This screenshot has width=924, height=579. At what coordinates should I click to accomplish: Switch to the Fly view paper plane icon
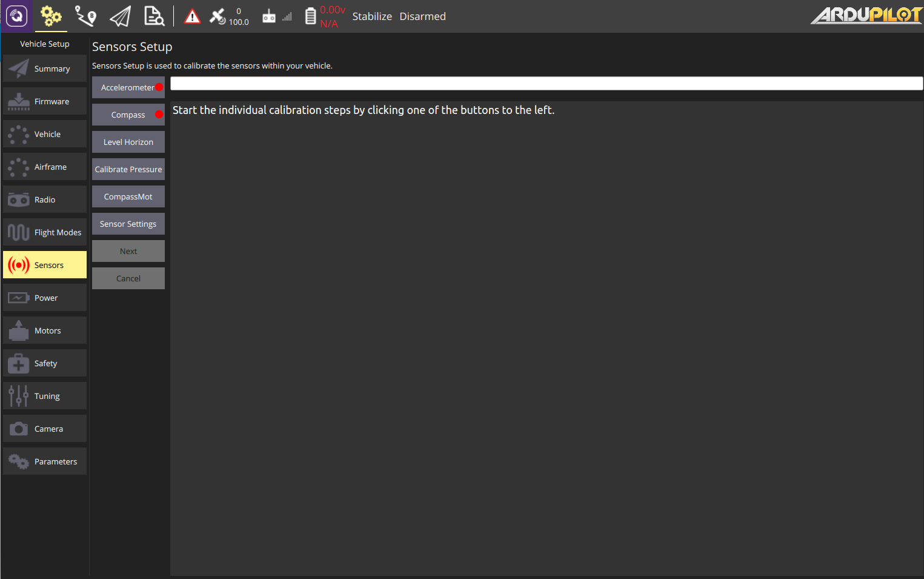pos(120,16)
